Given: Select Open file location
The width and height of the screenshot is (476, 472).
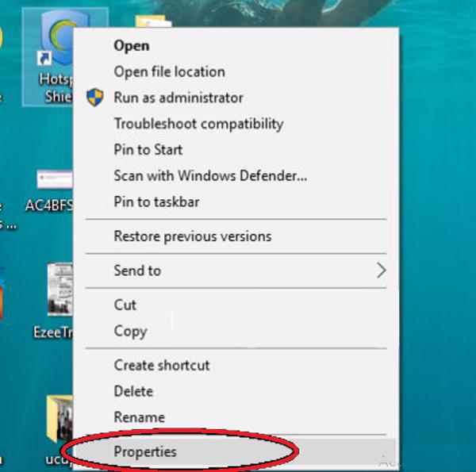Looking at the screenshot, I should 169,71.
